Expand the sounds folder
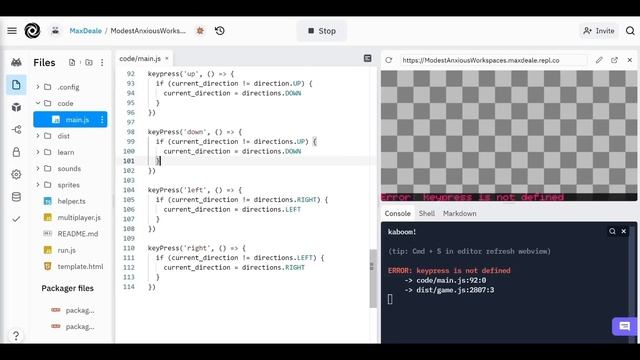The height and width of the screenshot is (360, 640). pyautogui.click(x=38, y=168)
